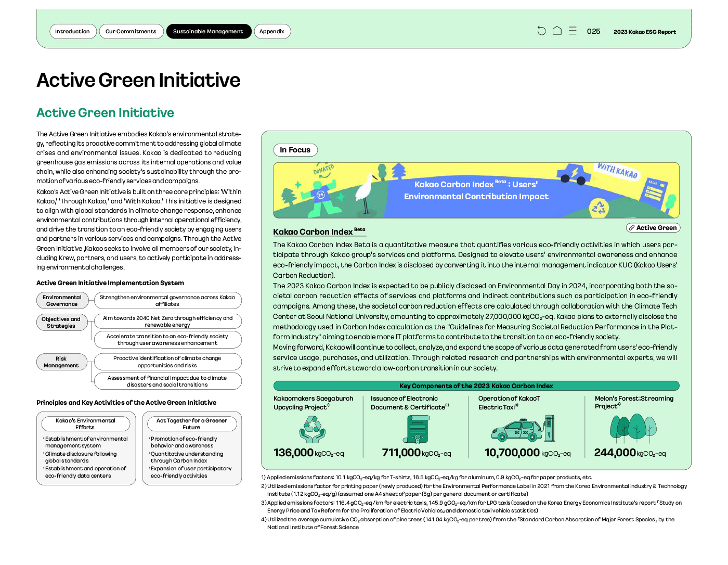This screenshot has height=565, width=728.
Task: Click footnote 4 about pine tree absorption
Action: click(468, 523)
